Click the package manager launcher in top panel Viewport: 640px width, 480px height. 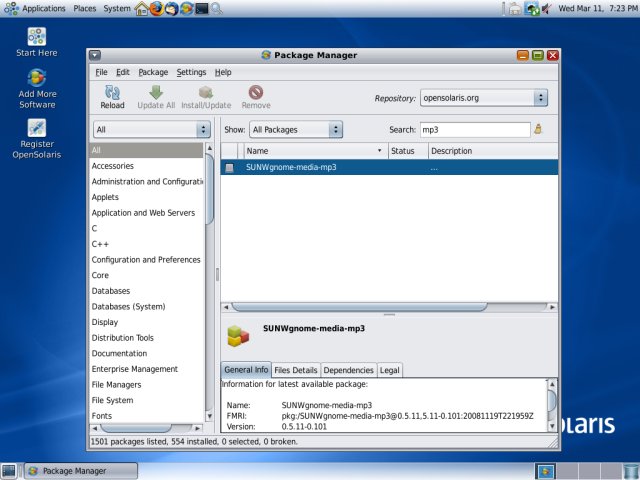pyautogui.click(x=187, y=8)
